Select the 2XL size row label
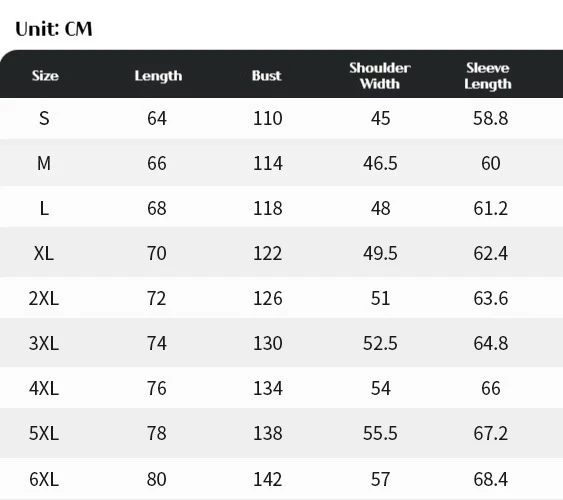Image resolution: width=563 pixels, height=500 pixels. click(43, 298)
